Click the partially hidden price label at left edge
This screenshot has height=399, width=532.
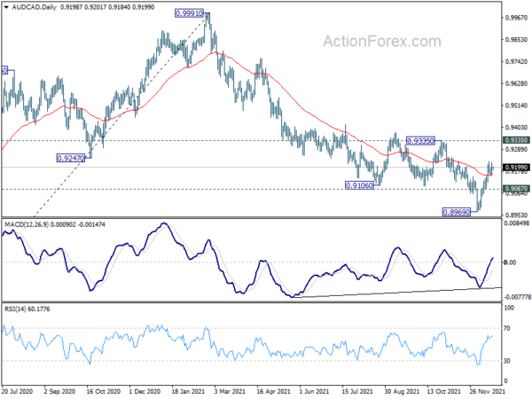(4, 70)
